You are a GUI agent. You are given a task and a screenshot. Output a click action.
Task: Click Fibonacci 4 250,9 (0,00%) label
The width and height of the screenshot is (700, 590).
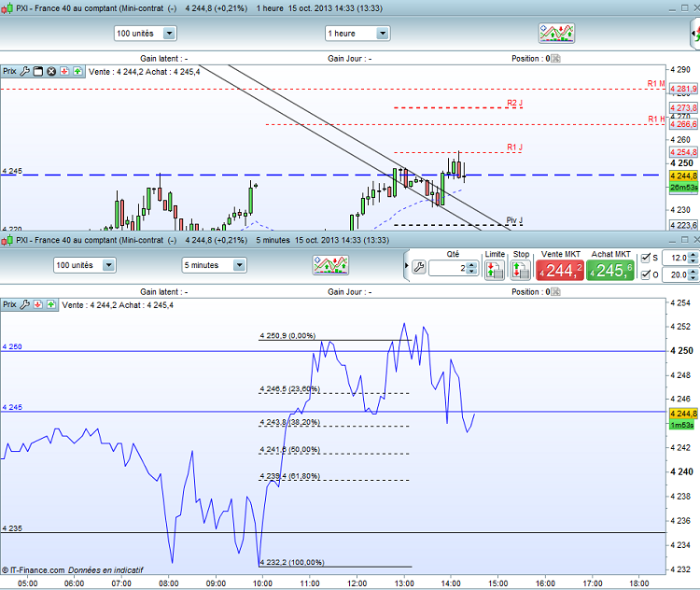[287, 335]
